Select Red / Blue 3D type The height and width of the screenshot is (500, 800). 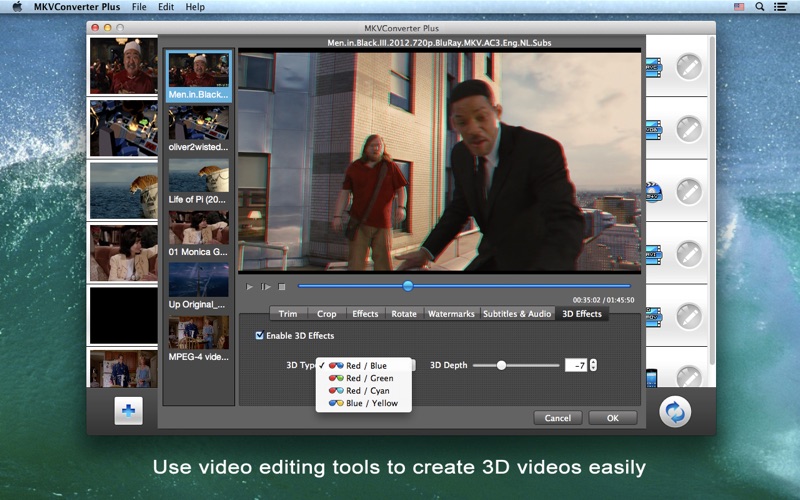coord(364,366)
